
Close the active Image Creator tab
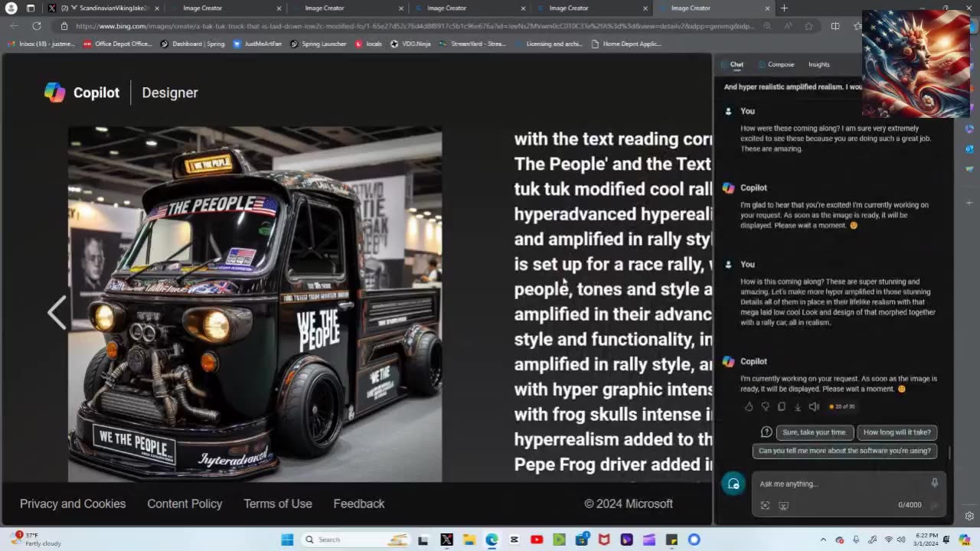(767, 8)
